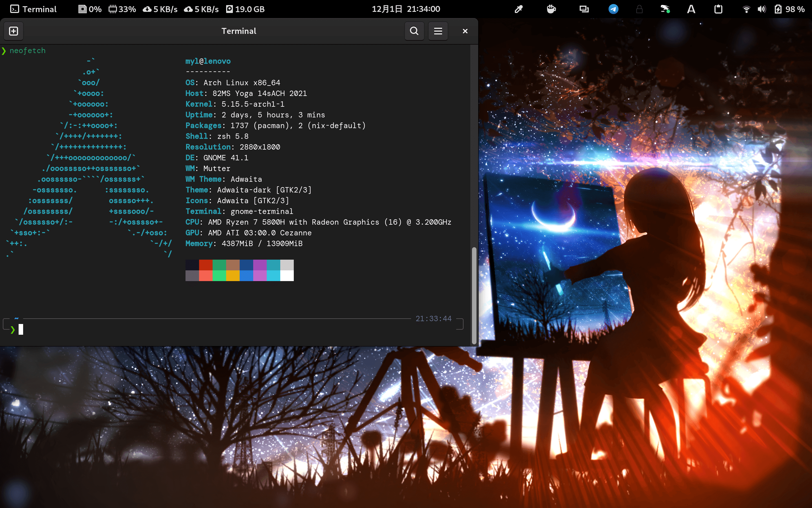Click the Terminal: gnome-terminal line
This screenshot has width=812, height=508.
240,212
